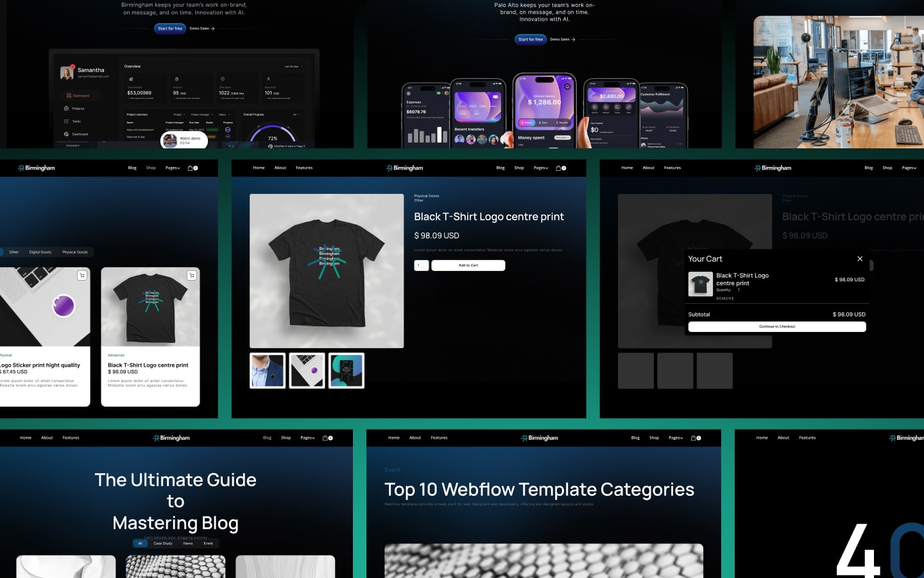Open Blog in the T-shirt product page header

(x=501, y=168)
